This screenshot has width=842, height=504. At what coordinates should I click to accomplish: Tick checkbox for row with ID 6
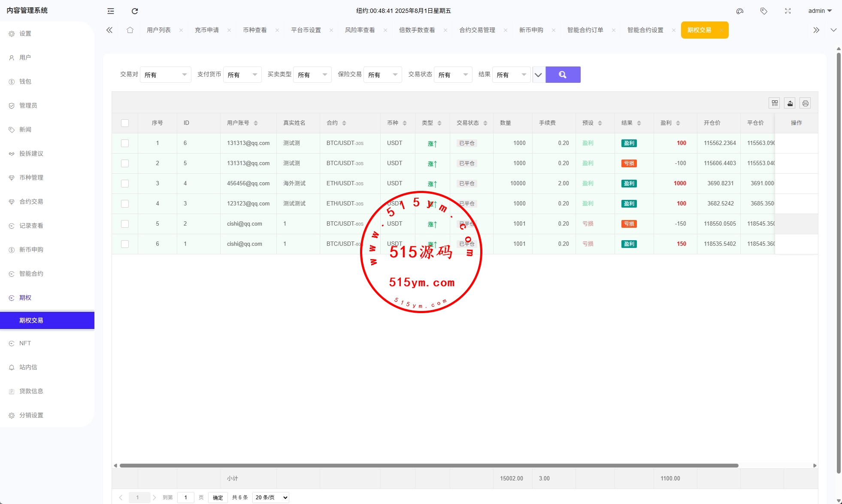[x=125, y=143]
